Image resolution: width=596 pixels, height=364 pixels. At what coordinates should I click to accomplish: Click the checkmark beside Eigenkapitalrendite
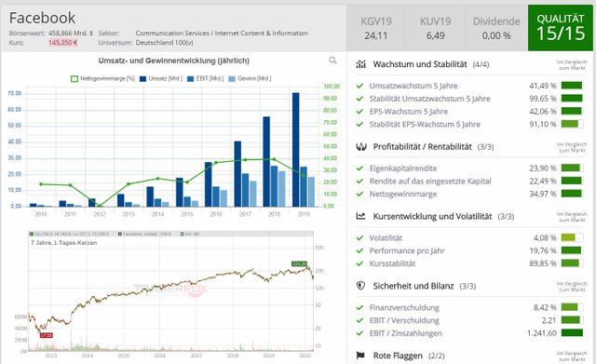coord(359,169)
